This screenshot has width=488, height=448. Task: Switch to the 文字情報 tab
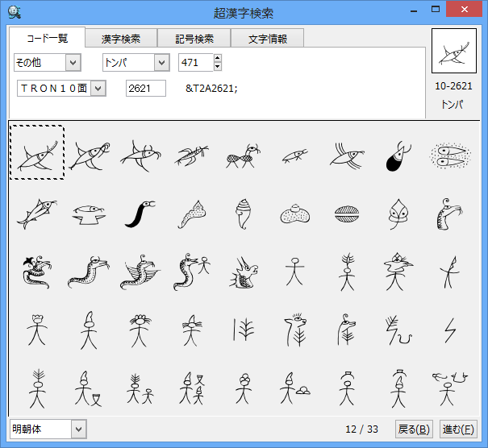[268, 39]
